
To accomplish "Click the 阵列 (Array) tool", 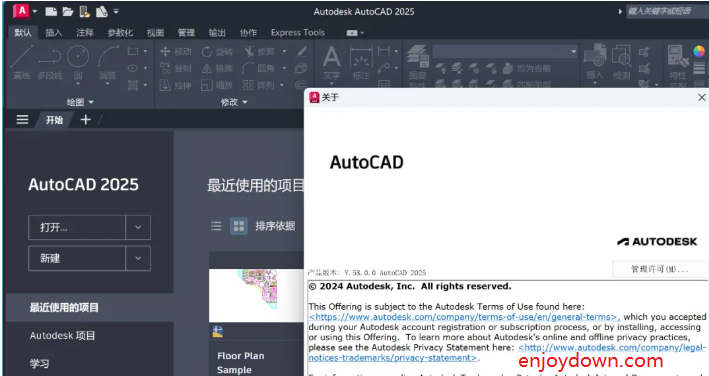I will (259, 85).
